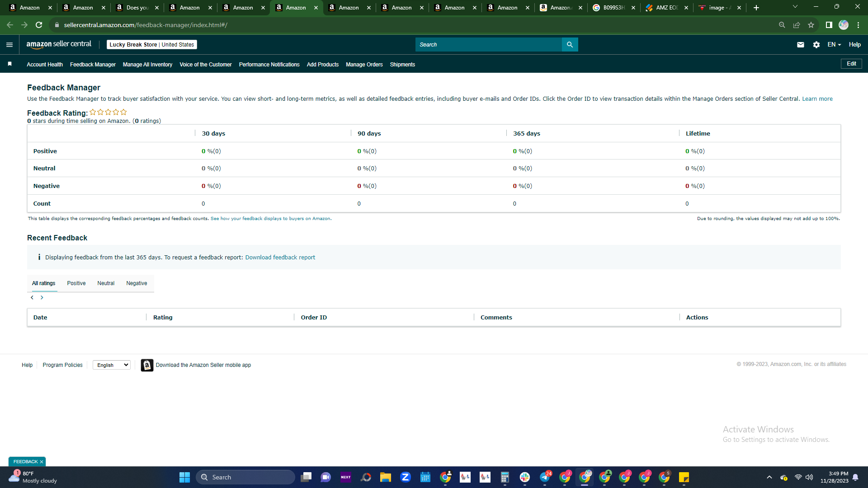
Task: Open Slack from taskbar
Action: [x=525, y=477]
